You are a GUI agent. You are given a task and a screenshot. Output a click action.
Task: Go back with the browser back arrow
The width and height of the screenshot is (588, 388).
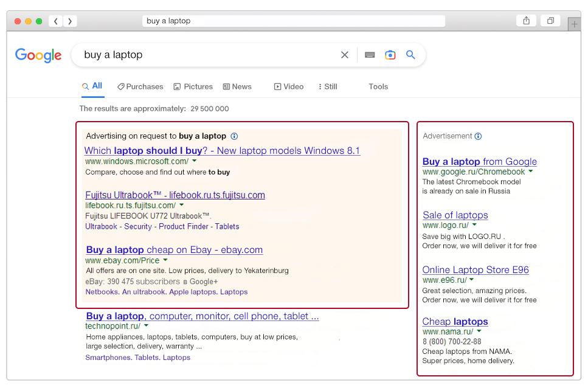point(55,21)
